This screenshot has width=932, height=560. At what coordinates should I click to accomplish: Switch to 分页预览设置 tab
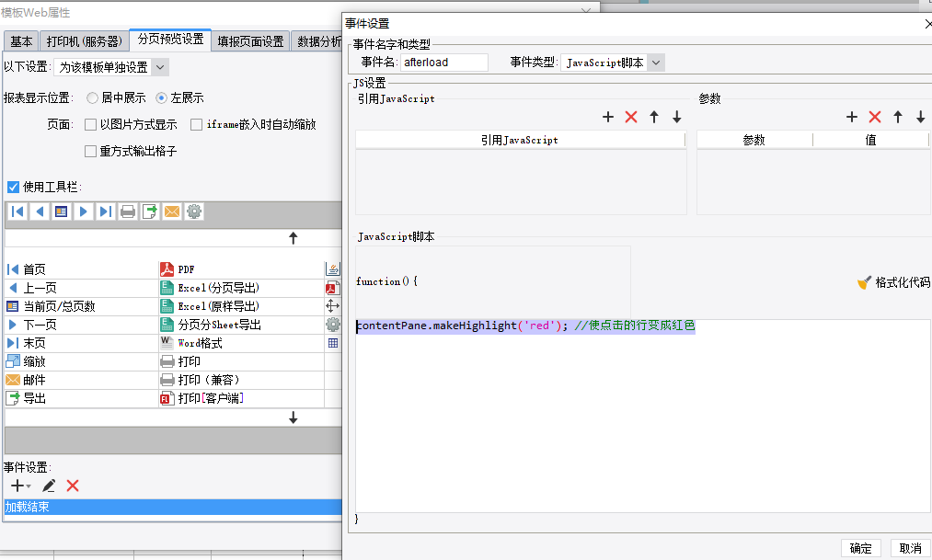(170, 40)
